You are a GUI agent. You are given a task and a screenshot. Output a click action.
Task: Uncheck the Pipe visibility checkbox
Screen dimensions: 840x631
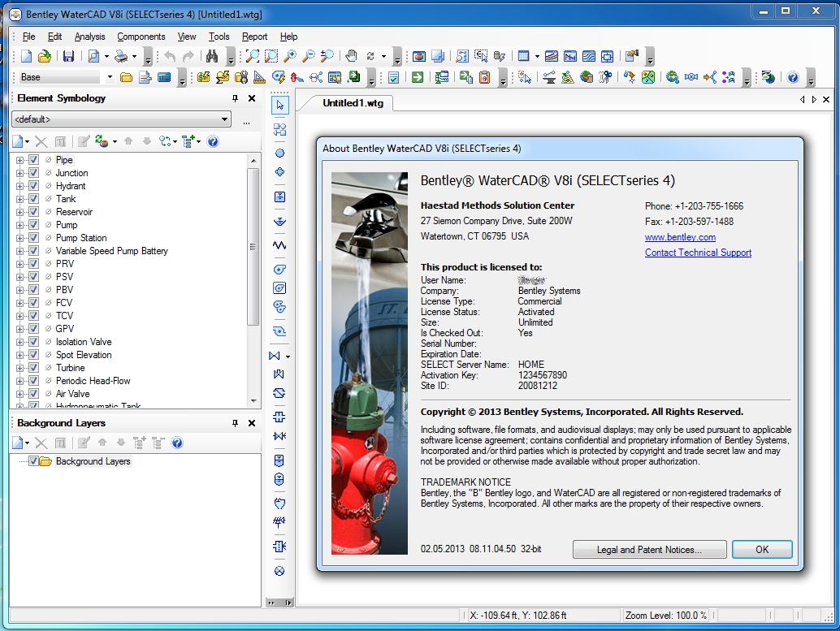(33, 160)
